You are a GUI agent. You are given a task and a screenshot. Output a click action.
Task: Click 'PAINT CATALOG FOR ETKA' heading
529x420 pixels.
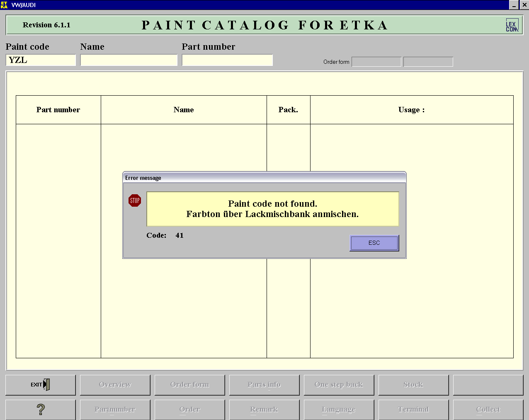click(265, 25)
